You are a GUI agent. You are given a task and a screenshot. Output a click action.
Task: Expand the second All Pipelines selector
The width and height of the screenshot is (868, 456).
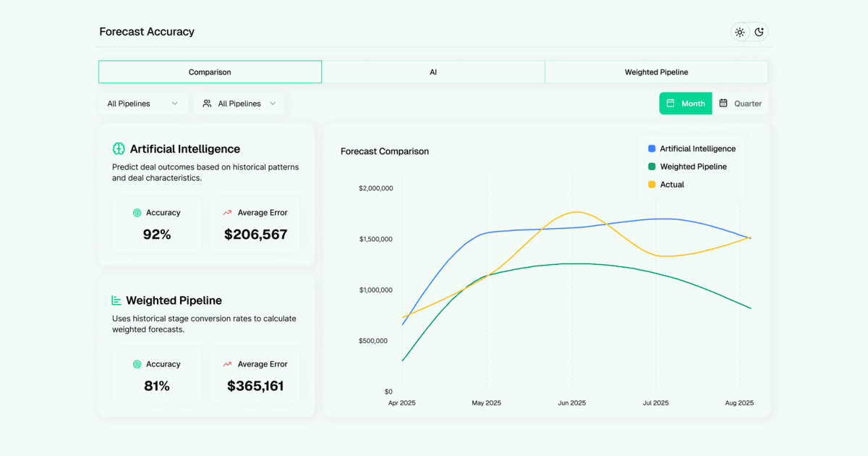pyautogui.click(x=239, y=104)
